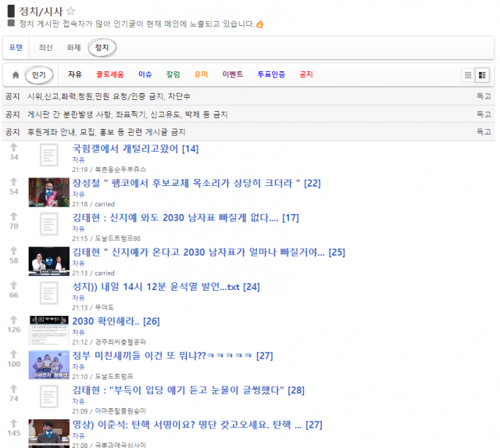
Task: Switch to thumbnail view layout icon
Action: 482,75
